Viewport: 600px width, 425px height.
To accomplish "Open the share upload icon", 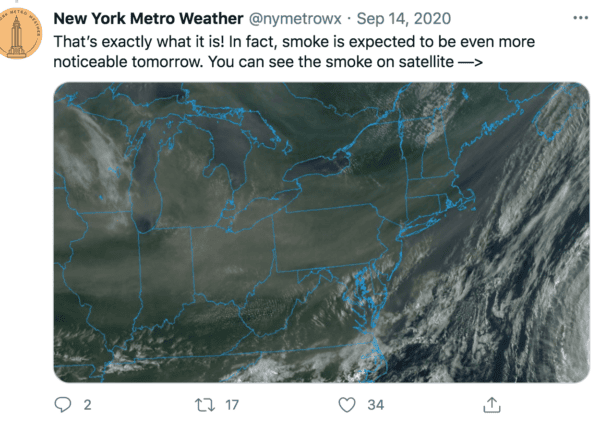I will pyautogui.click(x=492, y=405).
